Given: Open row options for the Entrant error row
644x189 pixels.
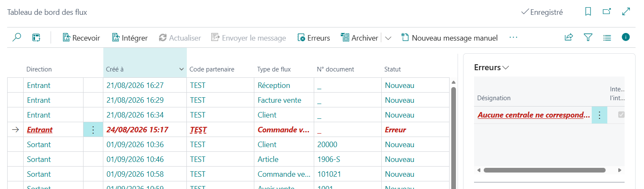Looking at the screenshot, I should tap(93, 130).
